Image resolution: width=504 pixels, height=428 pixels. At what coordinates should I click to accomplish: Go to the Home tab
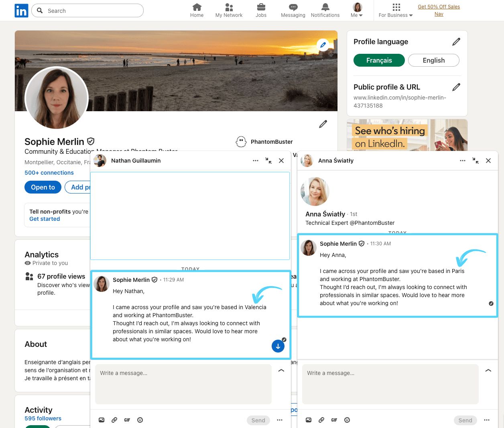click(x=197, y=10)
